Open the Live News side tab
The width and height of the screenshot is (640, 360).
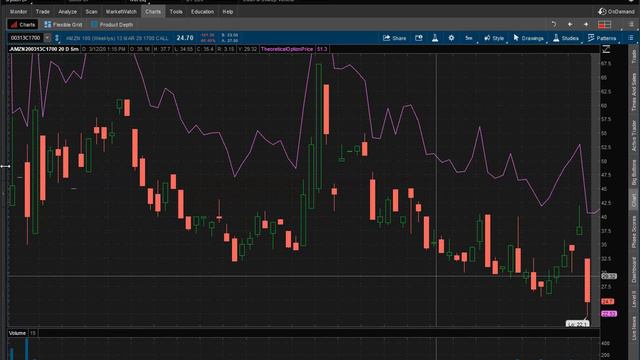634,328
